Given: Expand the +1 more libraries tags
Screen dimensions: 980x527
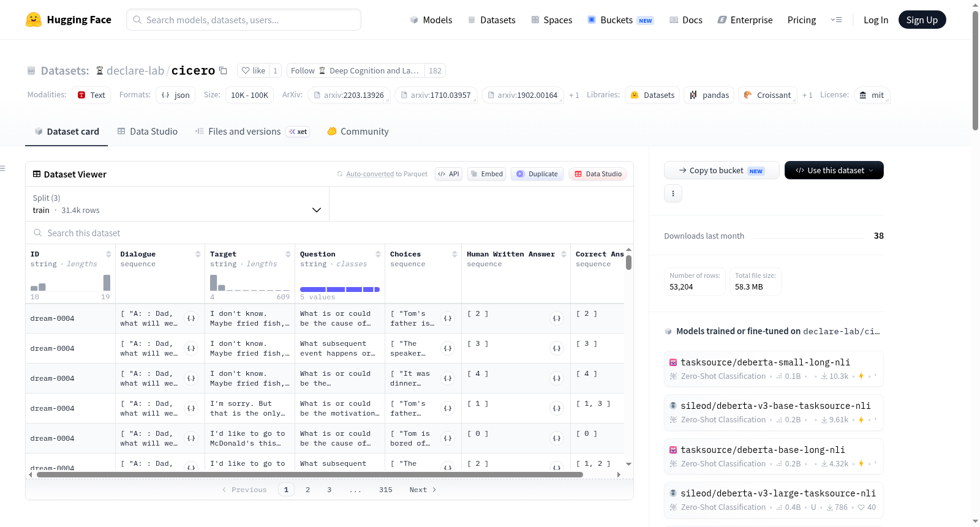Looking at the screenshot, I should coord(807,95).
